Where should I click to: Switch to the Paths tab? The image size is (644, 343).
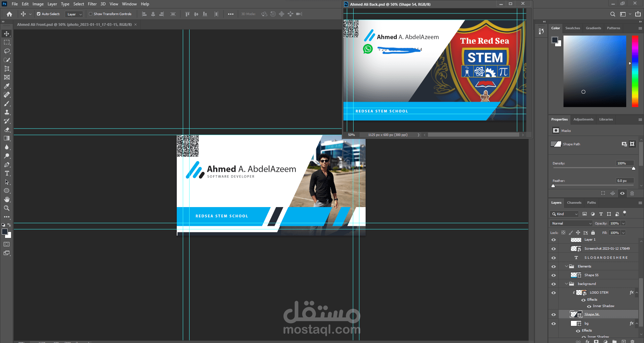coord(591,203)
